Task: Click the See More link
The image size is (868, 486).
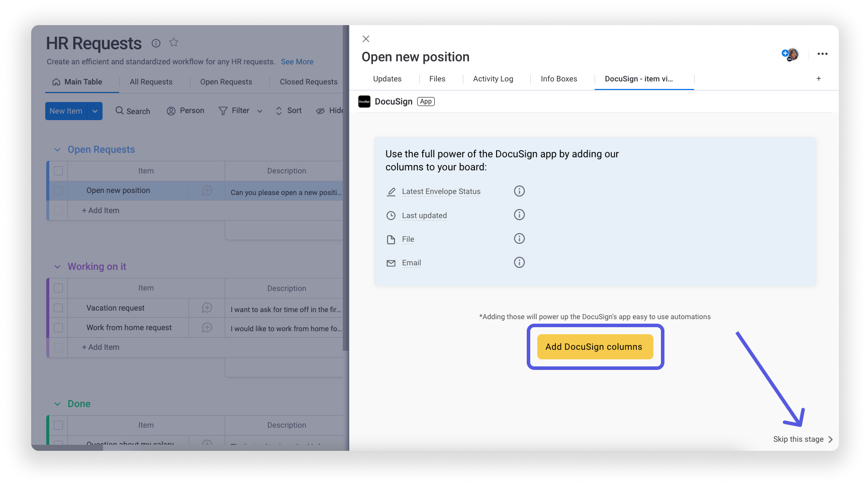Action: (297, 61)
